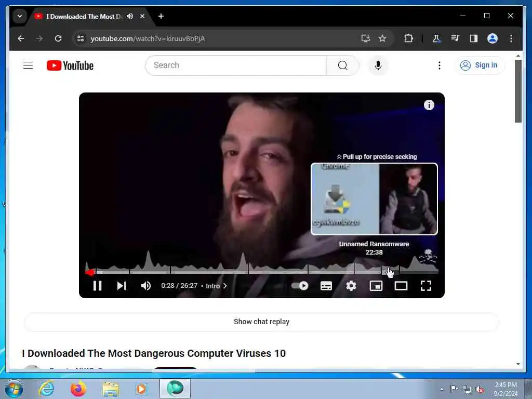The image size is (532, 399).
Task: Toggle the autoplay switch
Action: point(300,286)
